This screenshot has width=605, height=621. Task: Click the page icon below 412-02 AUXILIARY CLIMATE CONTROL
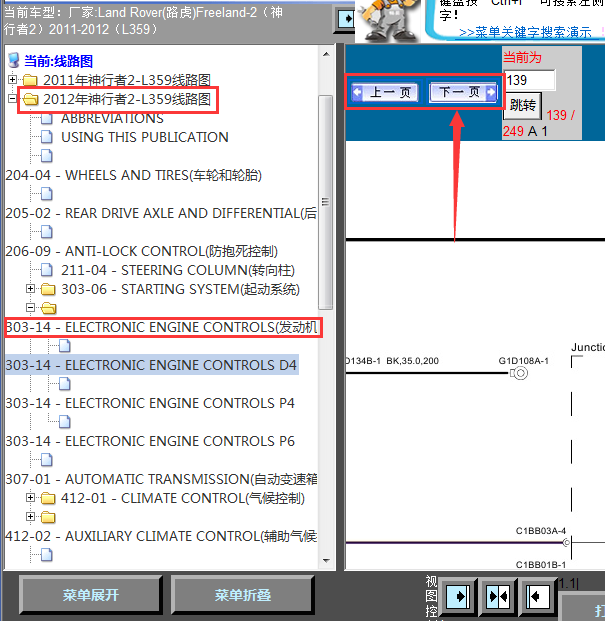47,555
